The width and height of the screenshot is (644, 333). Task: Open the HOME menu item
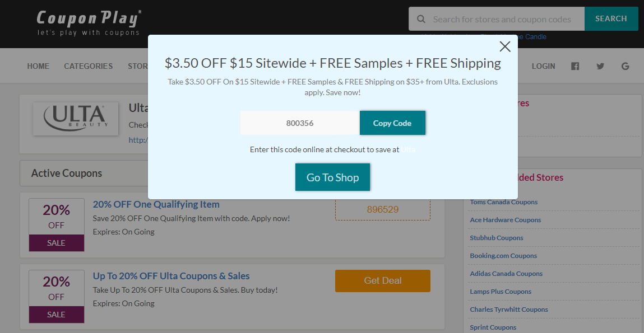pos(38,66)
